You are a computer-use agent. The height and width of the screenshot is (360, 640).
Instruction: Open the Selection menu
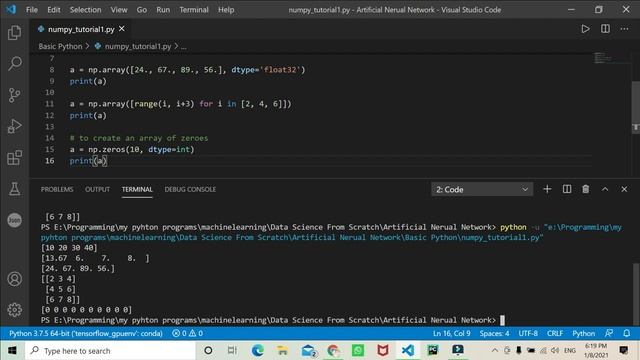pos(85,9)
